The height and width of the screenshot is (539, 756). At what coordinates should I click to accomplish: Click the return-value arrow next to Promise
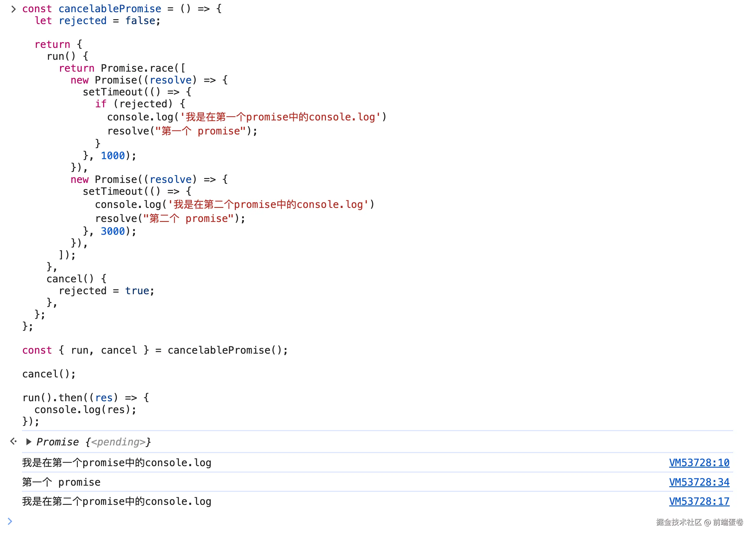pyautogui.click(x=13, y=441)
